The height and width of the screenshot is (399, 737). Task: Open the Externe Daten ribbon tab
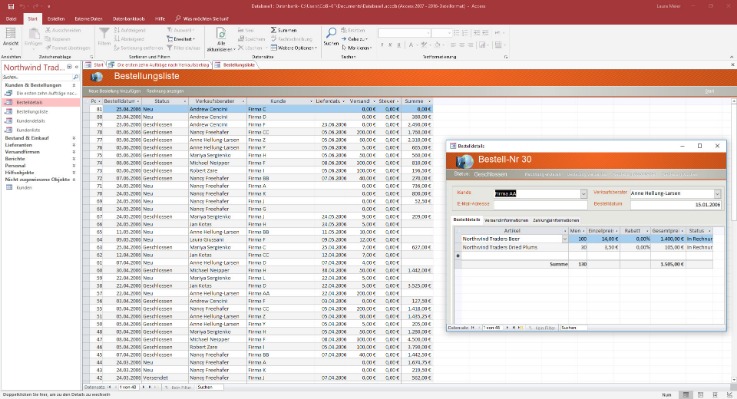click(x=88, y=19)
